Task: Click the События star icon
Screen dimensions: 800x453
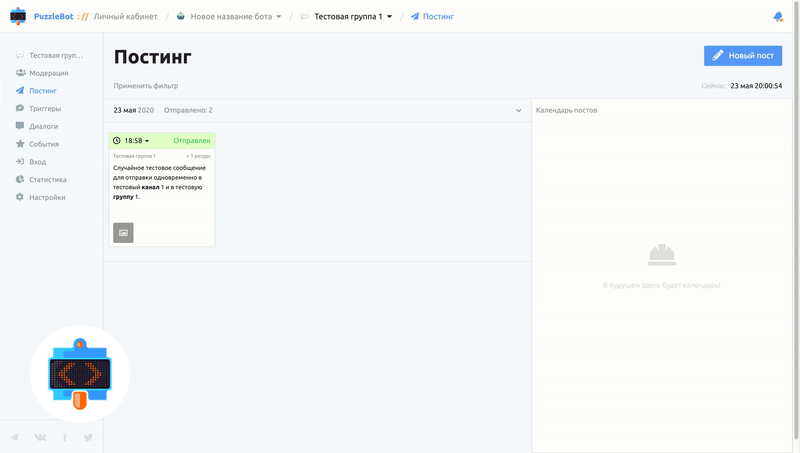Action: click(20, 144)
